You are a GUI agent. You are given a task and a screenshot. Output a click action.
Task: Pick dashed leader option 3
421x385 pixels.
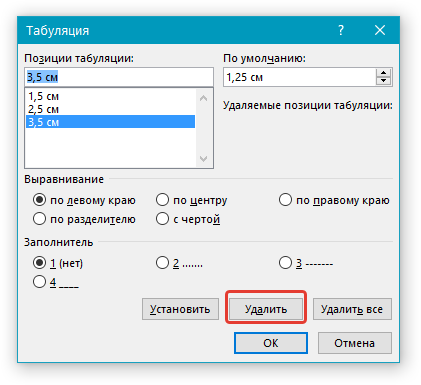click(x=306, y=263)
